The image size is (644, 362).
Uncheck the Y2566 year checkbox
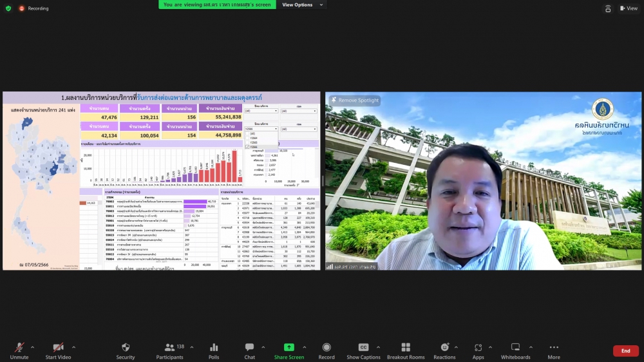click(x=247, y=147)
